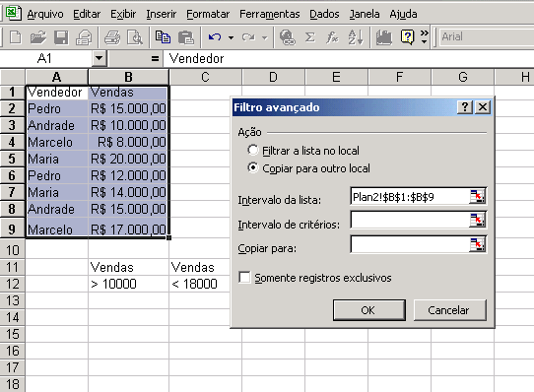The width and height of the screenshot is (534, 392).
Task: Open the Dados menu
Action: tap(324, 14)
